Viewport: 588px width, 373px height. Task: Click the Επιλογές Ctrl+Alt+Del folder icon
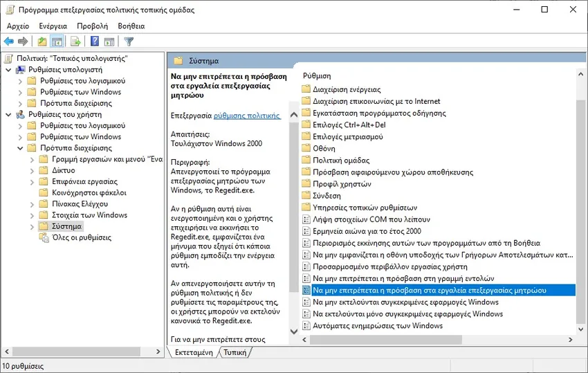pos(306,125)
